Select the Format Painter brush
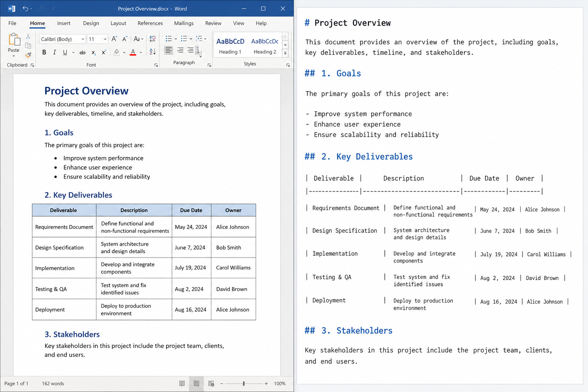 [28, 55]
